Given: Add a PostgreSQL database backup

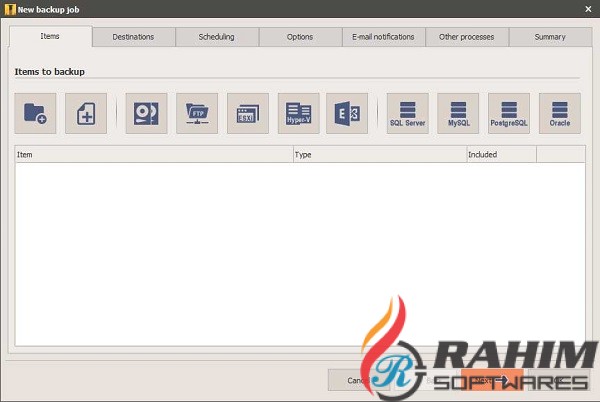Looking at the screenshot, I should [x=509, y=113].
